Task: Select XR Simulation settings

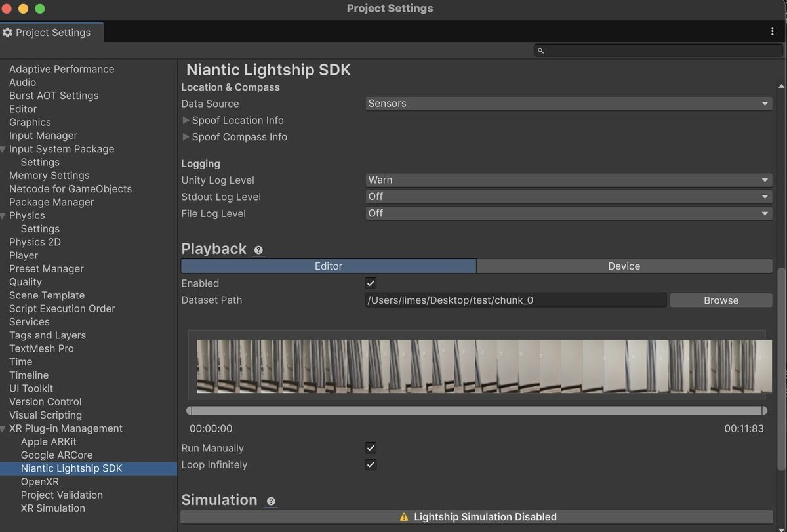Action: tap(52, 508)
